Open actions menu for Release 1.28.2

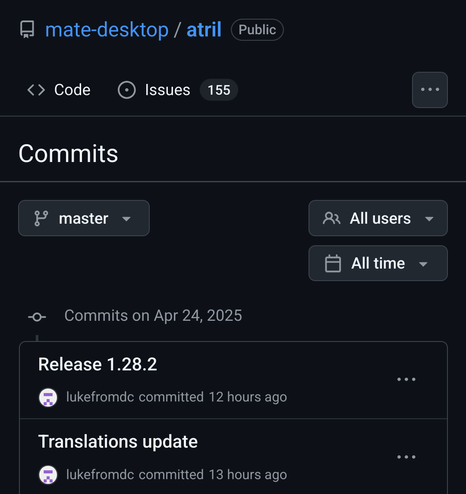[x=406, y=379]
